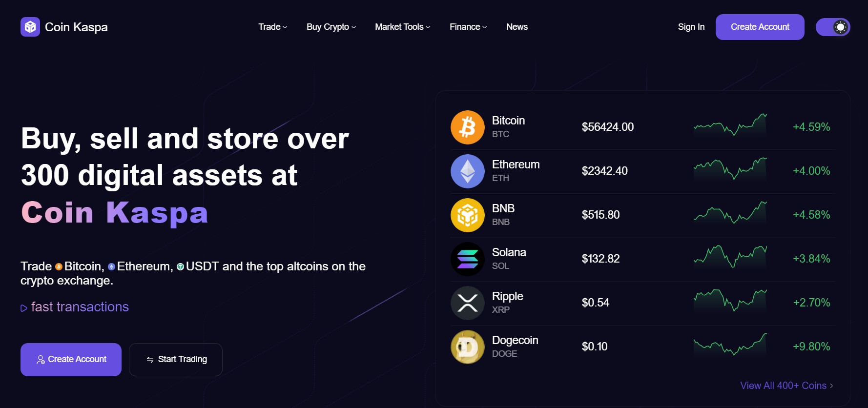Open the News menu item
This screenshot has width=868, height=408.
point(517,27)
